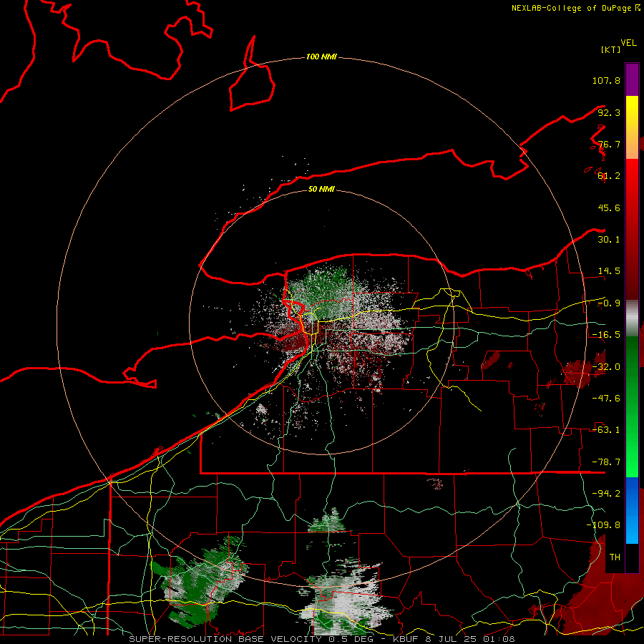
Task: Click the 100 NMI range ring label
Action: pos(321,57)
